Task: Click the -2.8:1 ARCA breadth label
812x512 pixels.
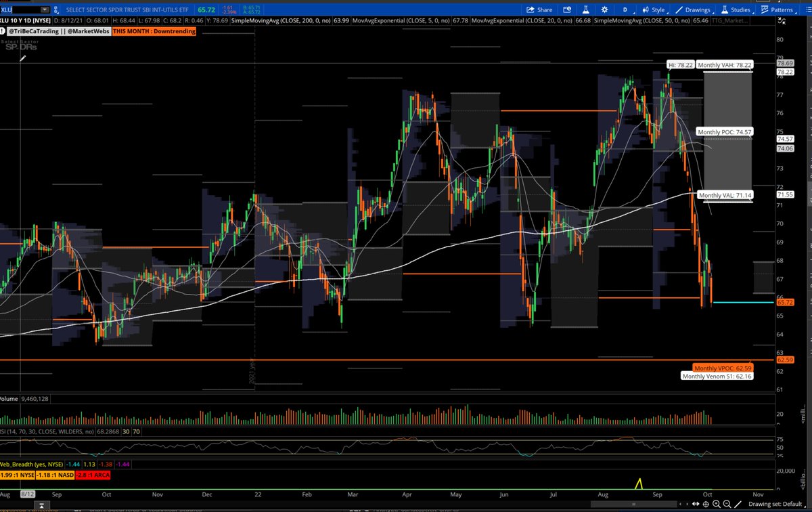Action: coord(92,475)
